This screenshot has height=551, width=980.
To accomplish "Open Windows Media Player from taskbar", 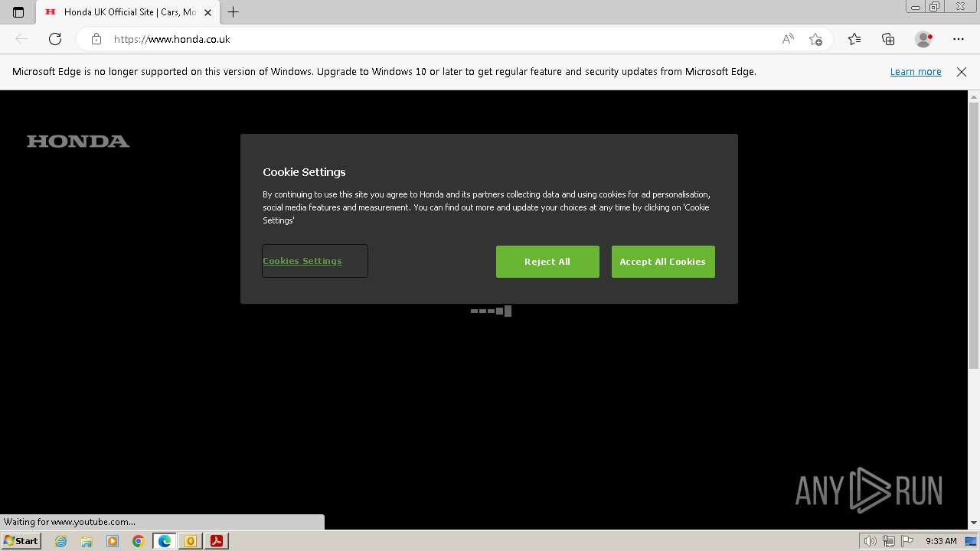I will tap(113, 541).
